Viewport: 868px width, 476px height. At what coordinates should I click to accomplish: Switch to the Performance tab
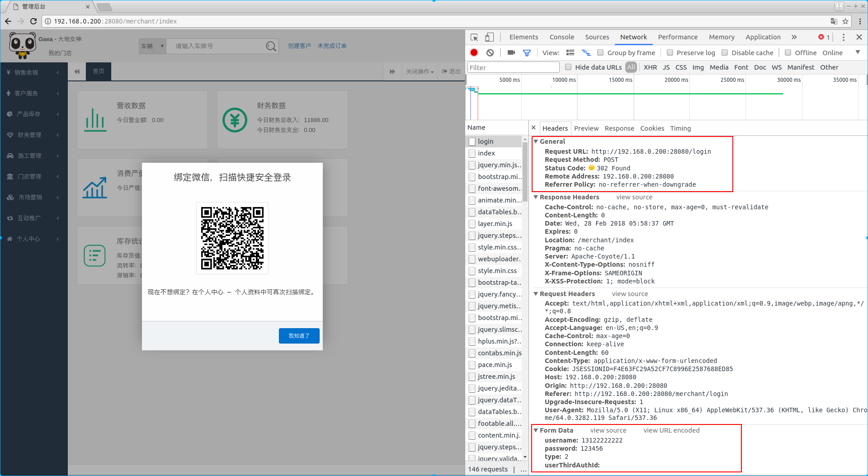[x=677, y=37]
